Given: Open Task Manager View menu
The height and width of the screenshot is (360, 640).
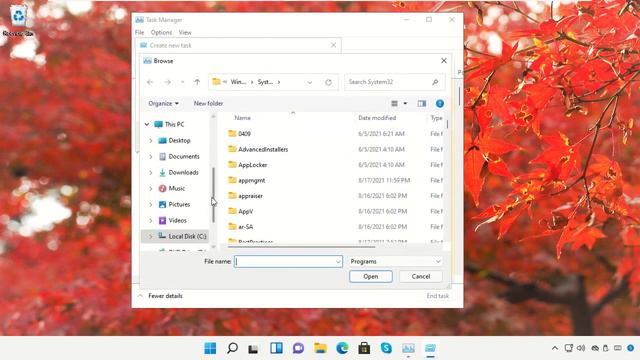Looking at the screenshot, I should [185, 32].
